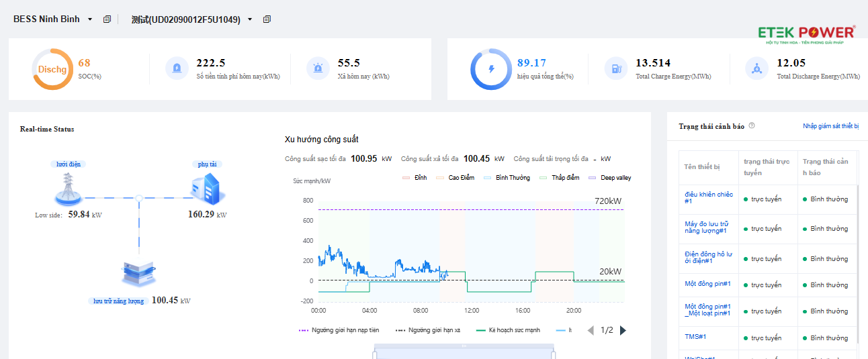
Task: Click the chart time-range zoom slider
Action: point(464,352)
